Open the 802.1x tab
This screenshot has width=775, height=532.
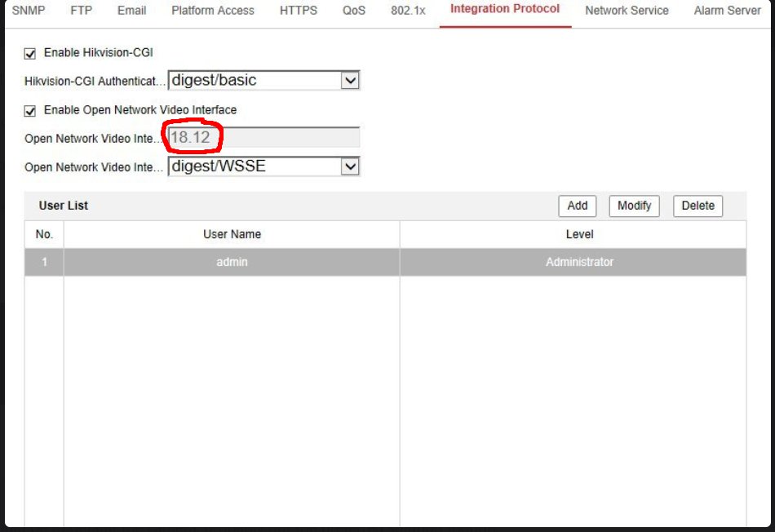408,11
